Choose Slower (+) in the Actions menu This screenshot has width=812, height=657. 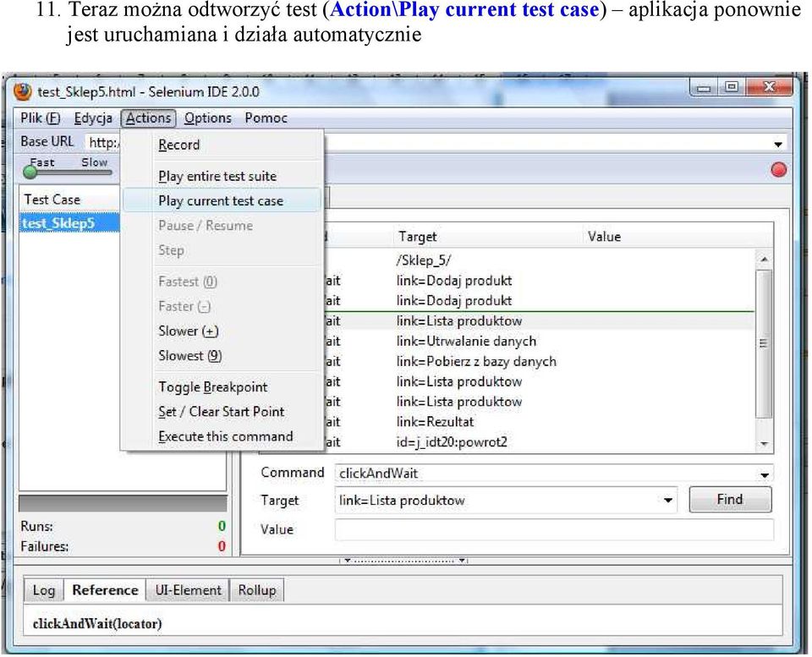pyautogui.click(x=222, y=331)
